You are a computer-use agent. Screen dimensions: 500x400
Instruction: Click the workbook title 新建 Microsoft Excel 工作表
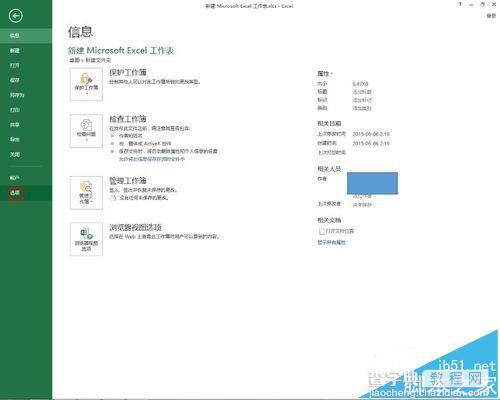point(121,51)
